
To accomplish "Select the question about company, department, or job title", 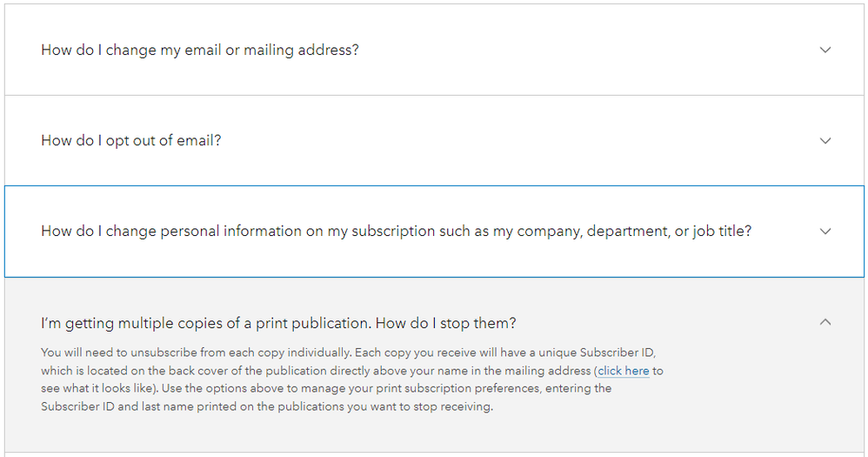I will (396, 232).
